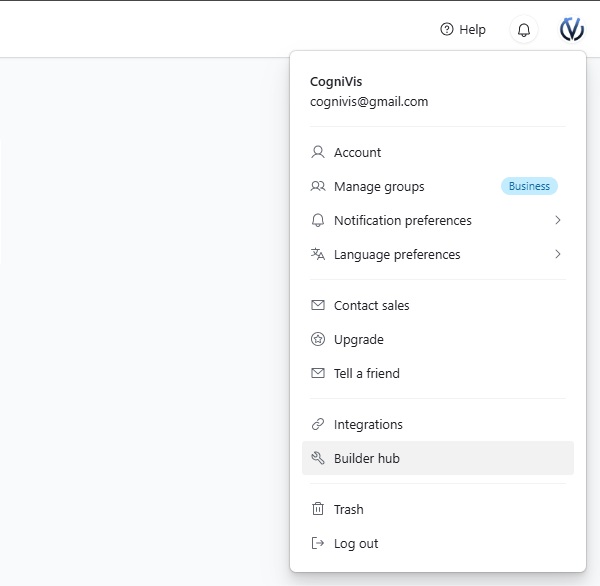
Task: Select the Log out text label
Action: (356, 544)
